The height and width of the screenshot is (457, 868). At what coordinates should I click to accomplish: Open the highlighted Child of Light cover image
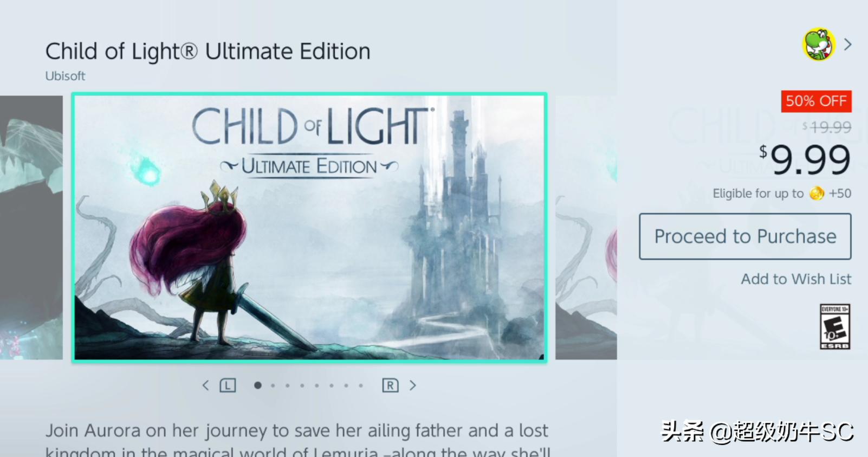309,227
